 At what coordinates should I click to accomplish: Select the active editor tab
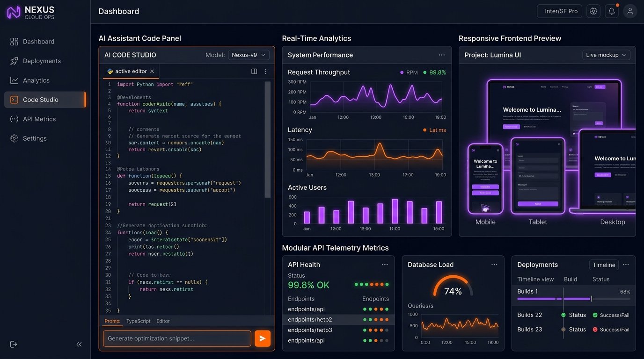pyautogui.click(x=131, y=72)
